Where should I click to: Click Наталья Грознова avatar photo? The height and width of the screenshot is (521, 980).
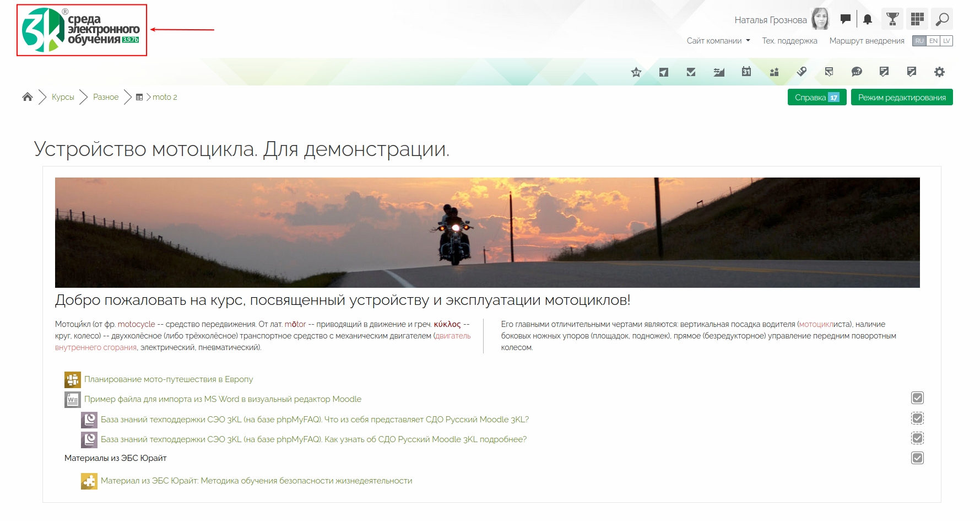tap(820, 19)
